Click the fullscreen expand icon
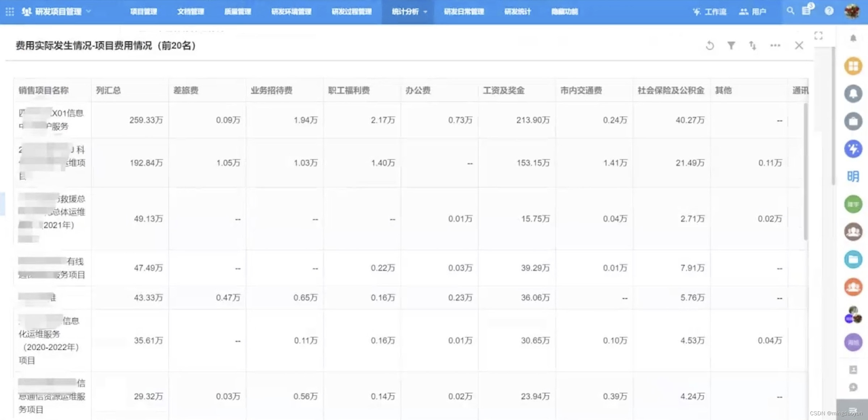This screenshot has width=868, height=420. (818, 35)
